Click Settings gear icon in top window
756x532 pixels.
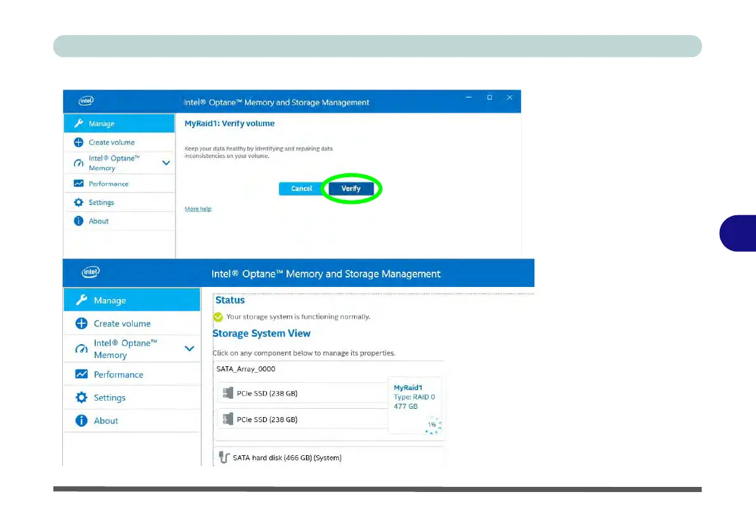79,203
